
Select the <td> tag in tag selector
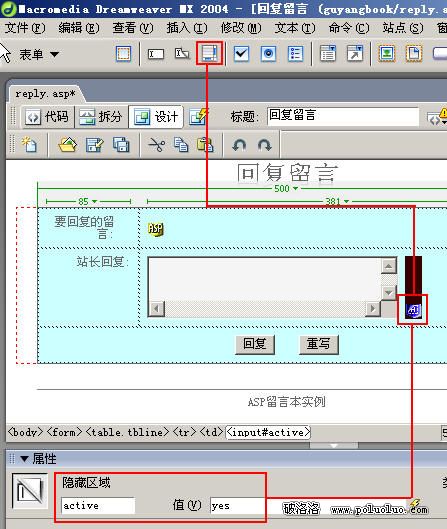tap(212, 432)
